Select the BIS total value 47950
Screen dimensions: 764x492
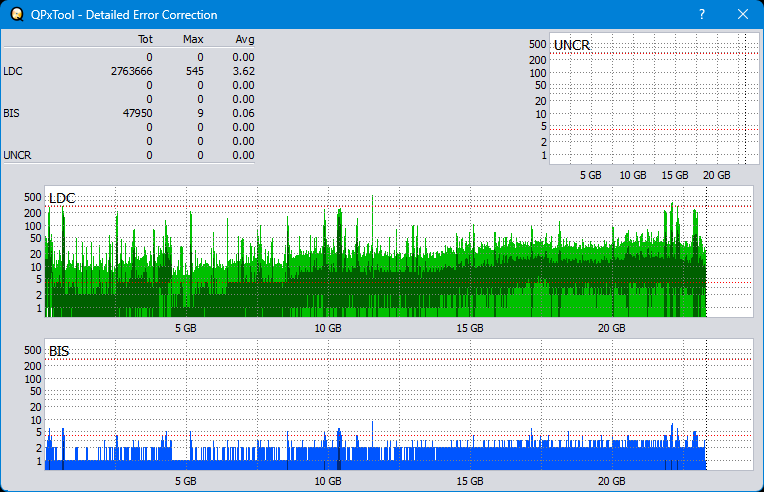pyautogui.click(x=137, y=113)
